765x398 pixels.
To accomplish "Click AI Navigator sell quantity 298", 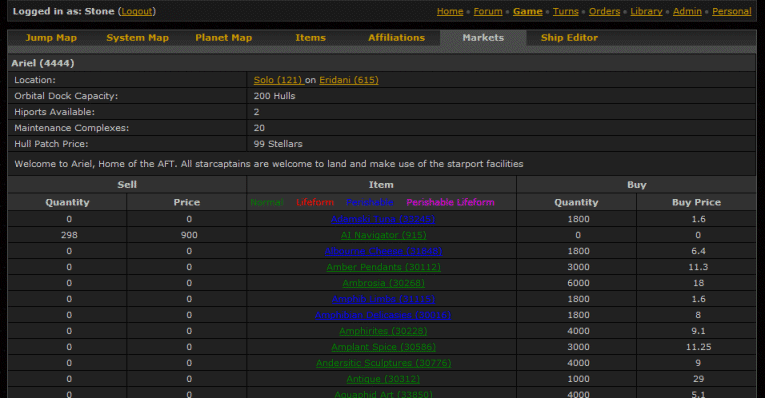I will 69,235.
